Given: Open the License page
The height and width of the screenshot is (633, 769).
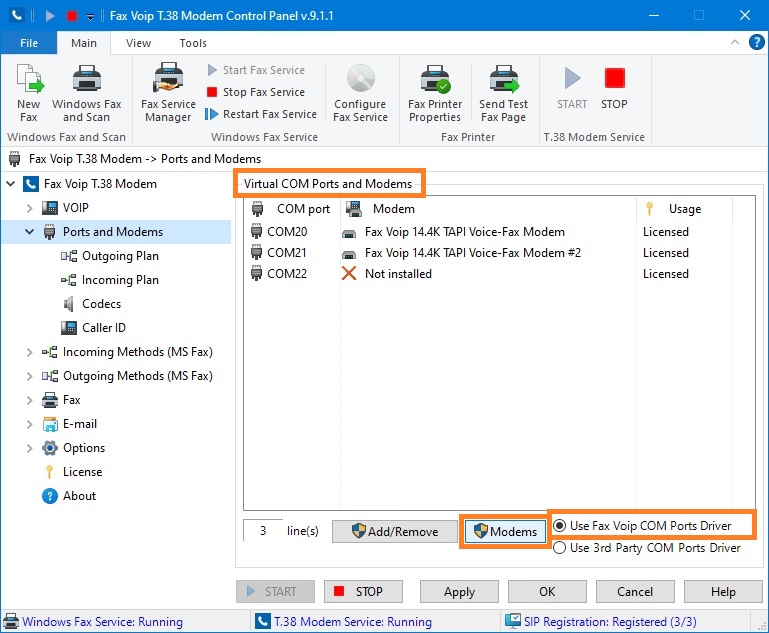Looking at the screenshot, I should (82, 472).
